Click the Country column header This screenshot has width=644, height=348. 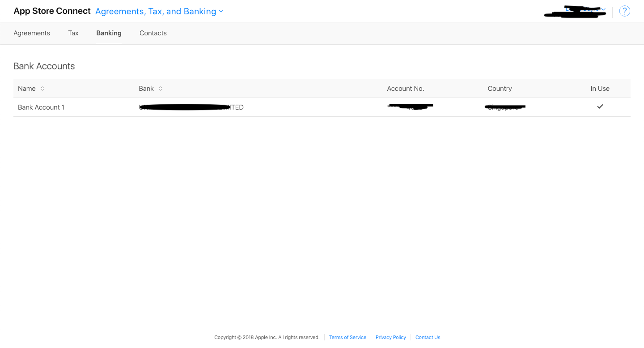point(500,88)
